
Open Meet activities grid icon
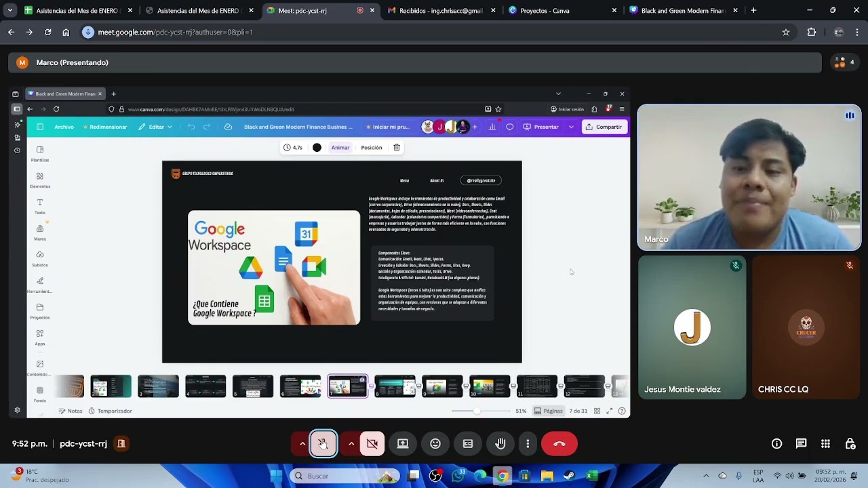pyautogui.click(x=825, y=443)
